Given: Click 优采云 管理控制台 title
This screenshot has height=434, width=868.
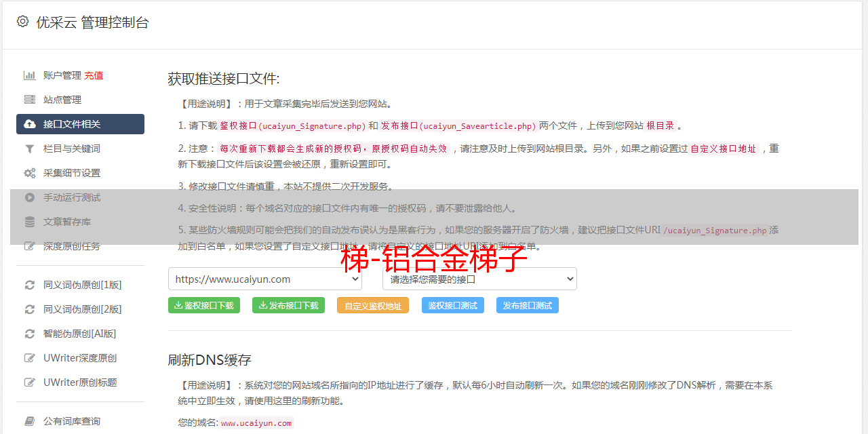Looking at the screenshot, I should 92,22.
